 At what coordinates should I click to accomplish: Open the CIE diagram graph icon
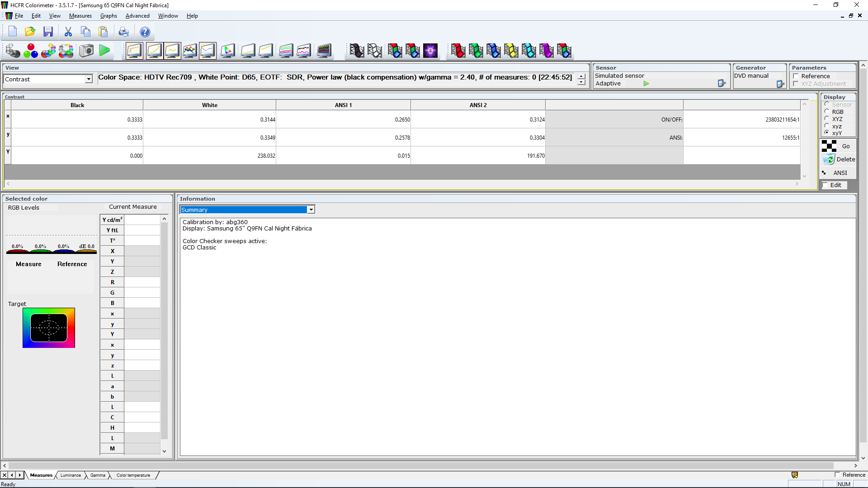pyautogui.click(x=228, y=51)
